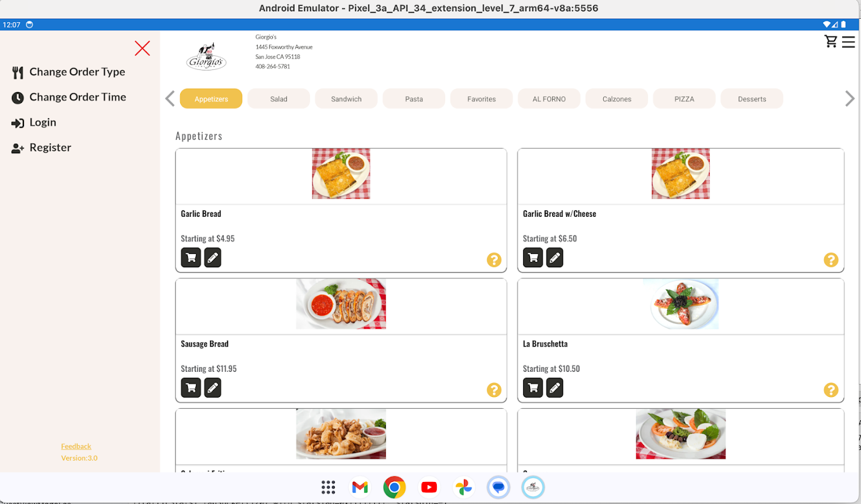The image size is (861, 504).
Task: Open the shopping cart at top right
Action: coord(831,42)
